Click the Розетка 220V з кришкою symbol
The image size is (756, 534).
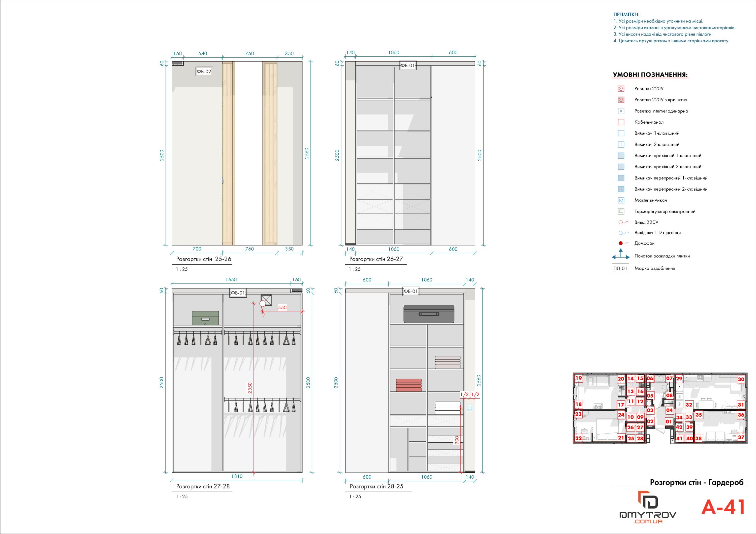621,100
